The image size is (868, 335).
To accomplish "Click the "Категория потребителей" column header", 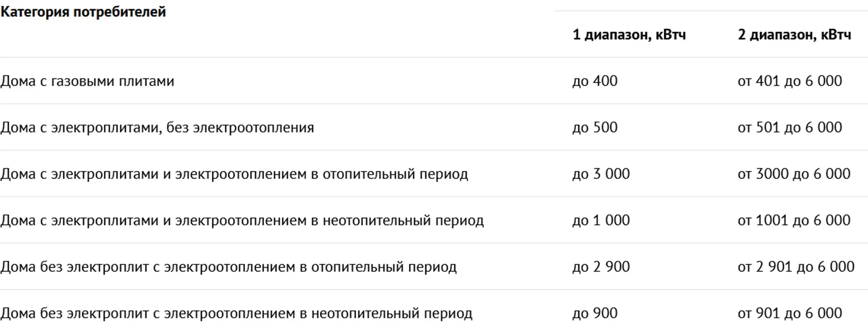I will [83, 12].
